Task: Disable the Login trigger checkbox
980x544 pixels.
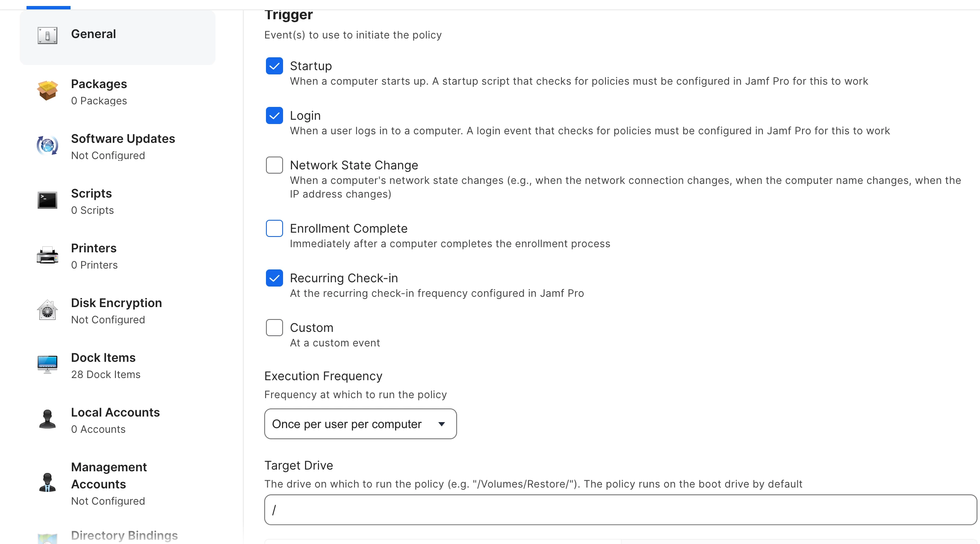Action: (275, 115)
